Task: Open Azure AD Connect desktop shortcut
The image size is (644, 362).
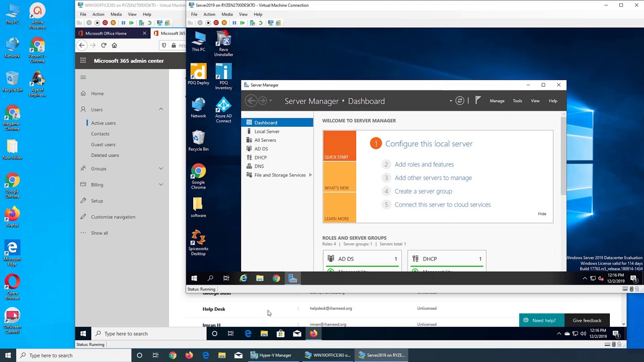Action: click(223, 110)
